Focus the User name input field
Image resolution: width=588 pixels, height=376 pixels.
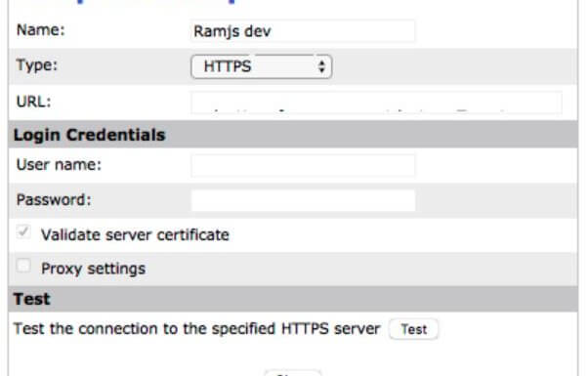(303, 165)
